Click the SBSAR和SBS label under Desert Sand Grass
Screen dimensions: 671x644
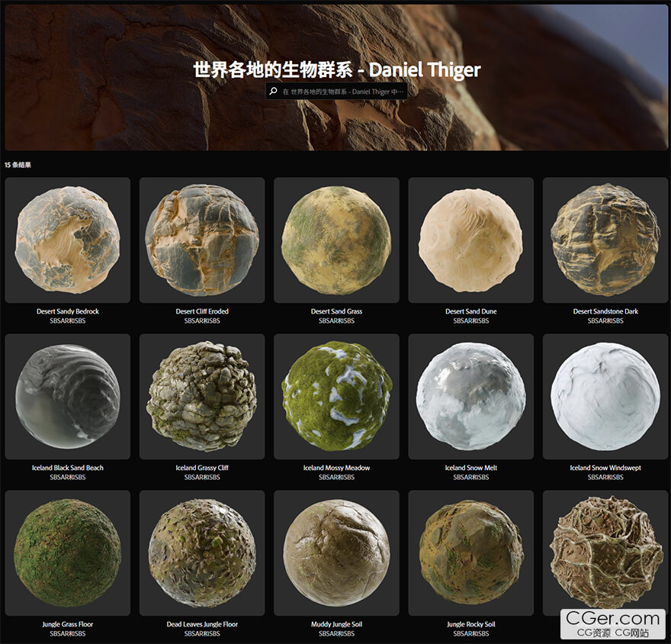coord(336,320)
